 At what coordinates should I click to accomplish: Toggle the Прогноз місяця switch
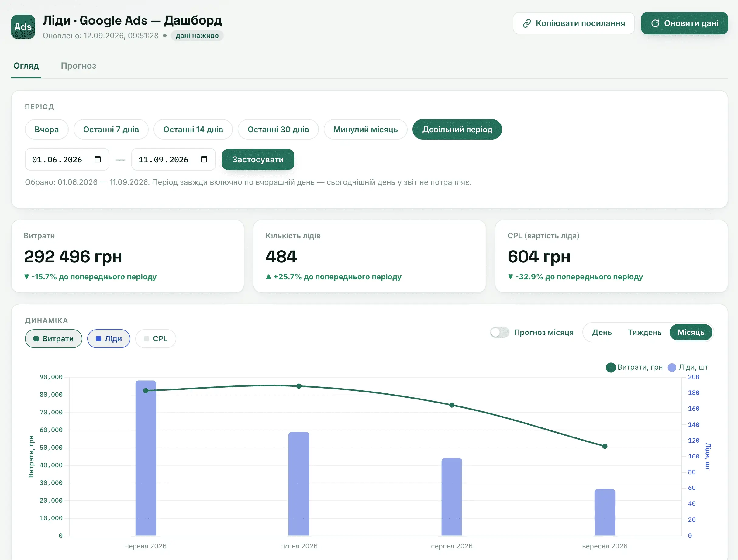pyautogui.click(x=499, y=332)
